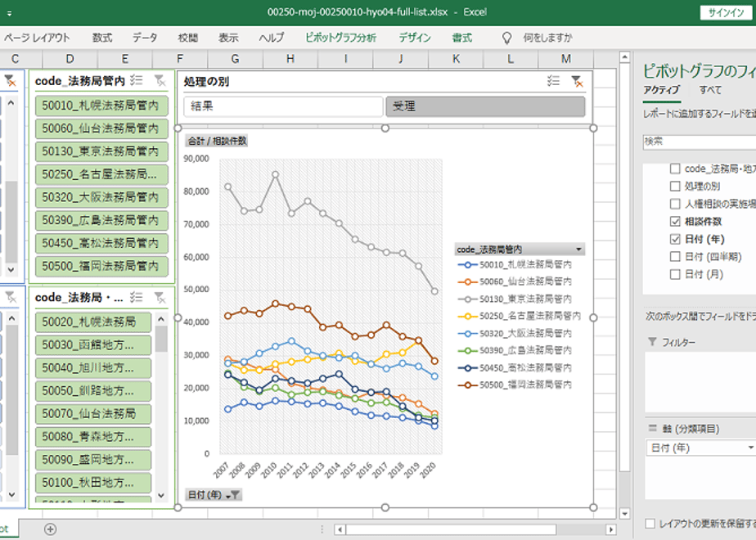Open the ヘルプ ribbon tab

(x=272, y=38)
